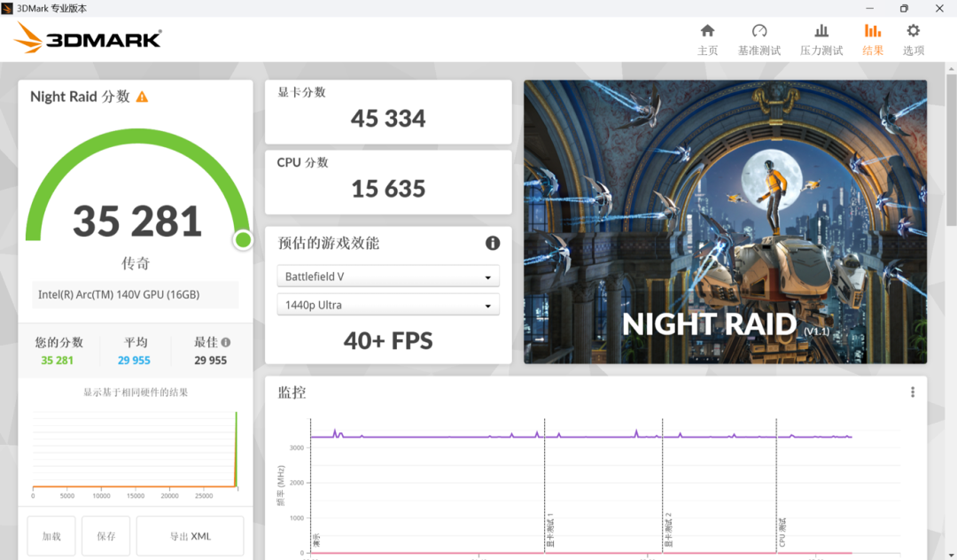957x560 pixels.
Task: Click the CPU 分数 value 15 635
Action: pyautogui.click(x=388, y=189)
